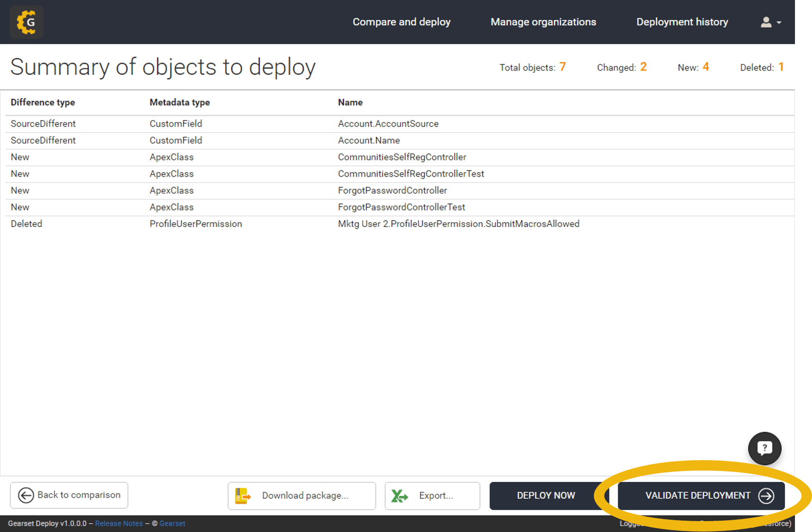Open the Release Notes link

tap(119, 523)
